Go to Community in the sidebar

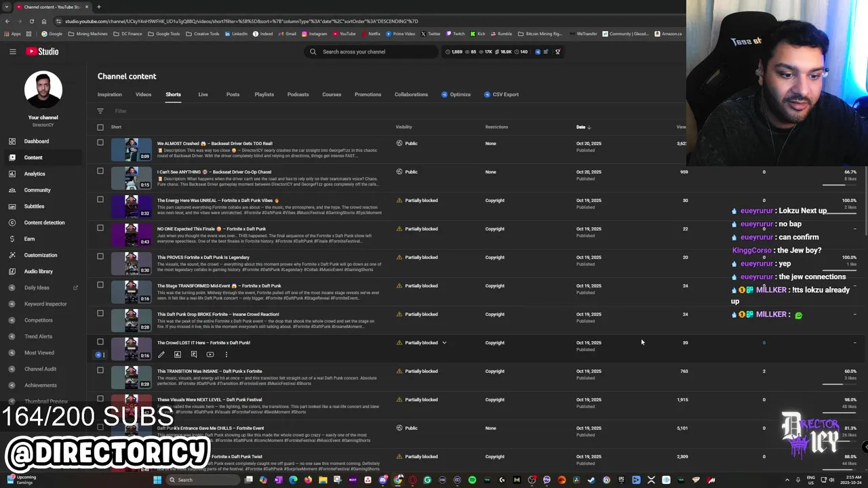pyautogui.click(x=37, y=190)
